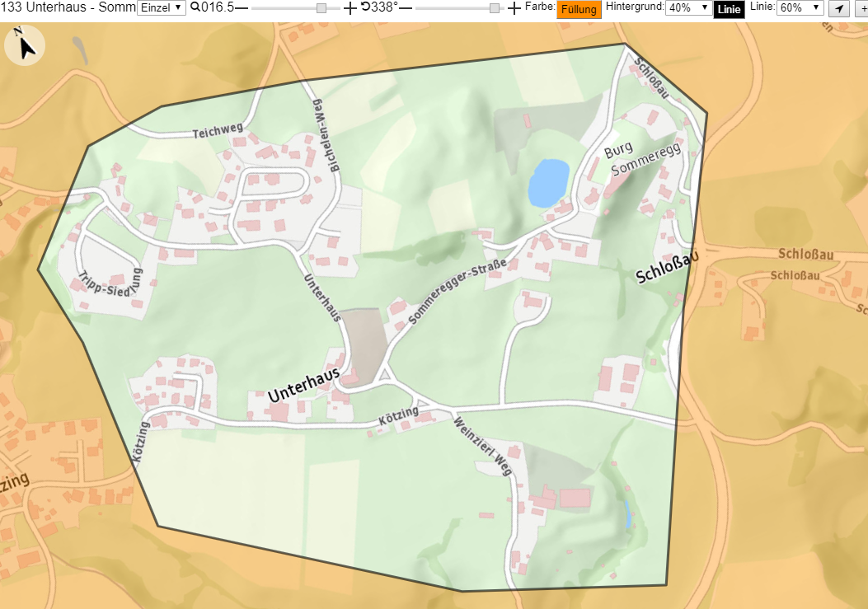Decrease rotation with the minus icon
The height and width of the screenshot is (609, 868).
[x=406, y=7]
